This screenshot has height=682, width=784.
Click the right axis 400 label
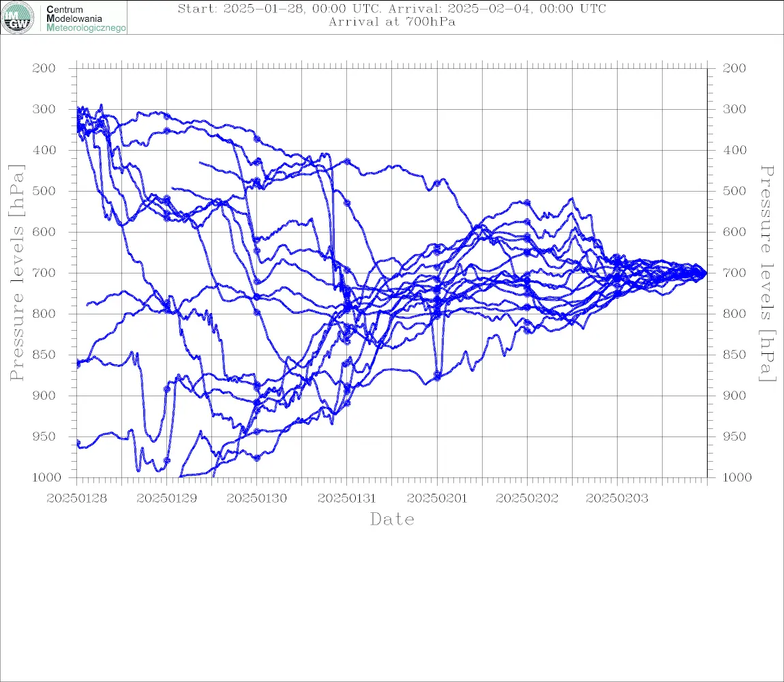734,150
